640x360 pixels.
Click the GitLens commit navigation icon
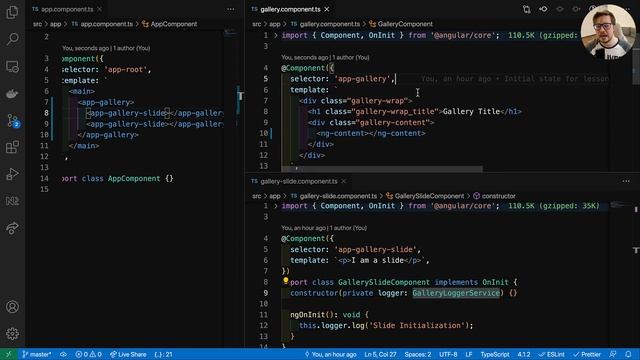[x=543, y=9]
